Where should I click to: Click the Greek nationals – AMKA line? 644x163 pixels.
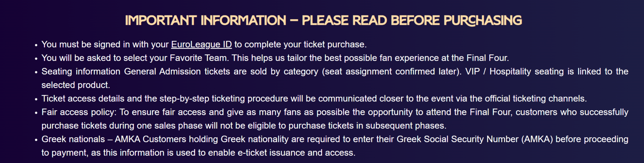tap(335, 139)
